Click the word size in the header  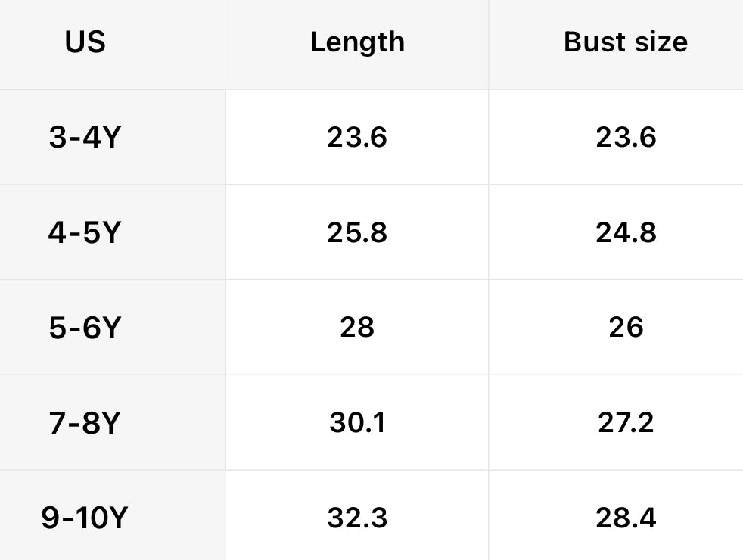(656, 42)
